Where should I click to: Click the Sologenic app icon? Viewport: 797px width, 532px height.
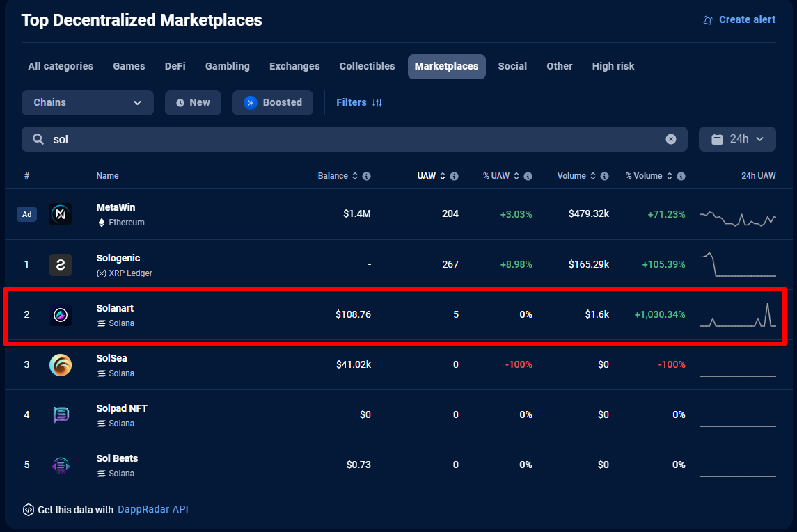coord(61,265)
